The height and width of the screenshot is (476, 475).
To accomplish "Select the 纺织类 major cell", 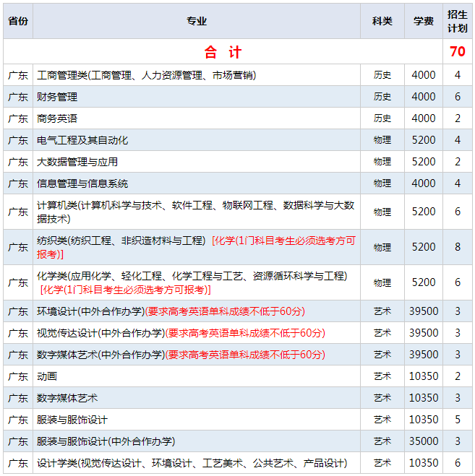I will click(x=197, y=248).
